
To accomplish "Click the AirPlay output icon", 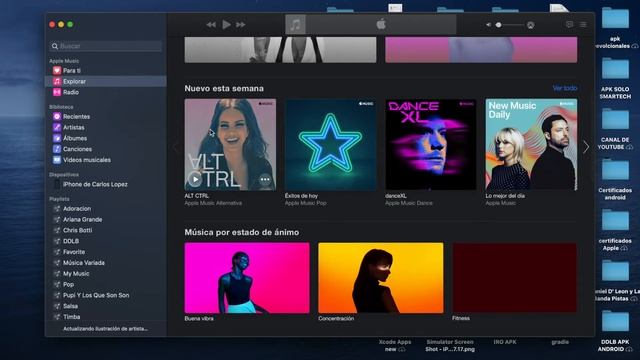I will pos(531,25).
